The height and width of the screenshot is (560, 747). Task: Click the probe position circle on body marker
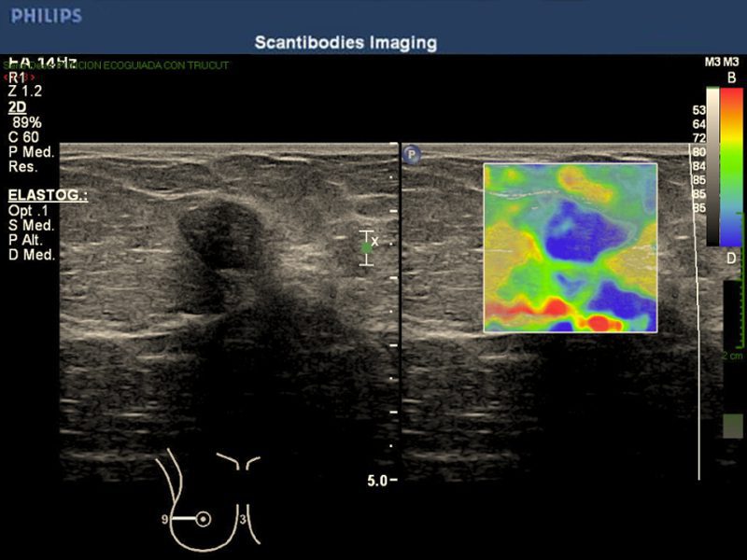tap(204, 519)
